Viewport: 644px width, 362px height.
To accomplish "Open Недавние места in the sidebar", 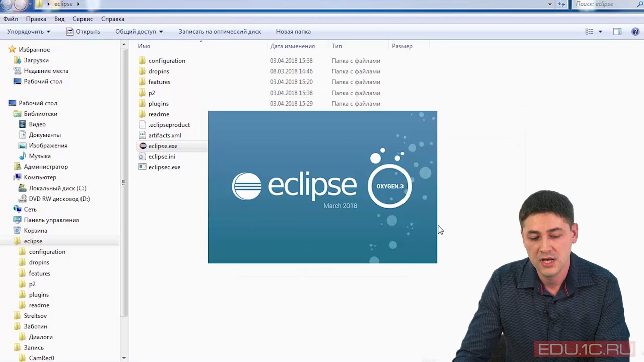I will (46, 71).
